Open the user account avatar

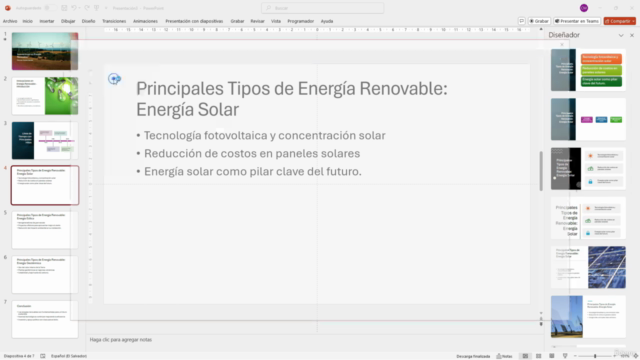pos(584,8)
